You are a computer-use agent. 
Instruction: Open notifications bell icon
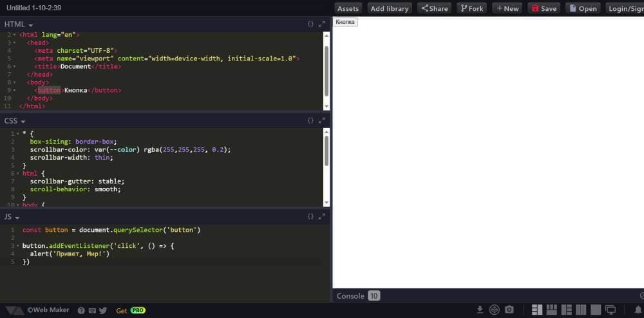click(638, 310)
